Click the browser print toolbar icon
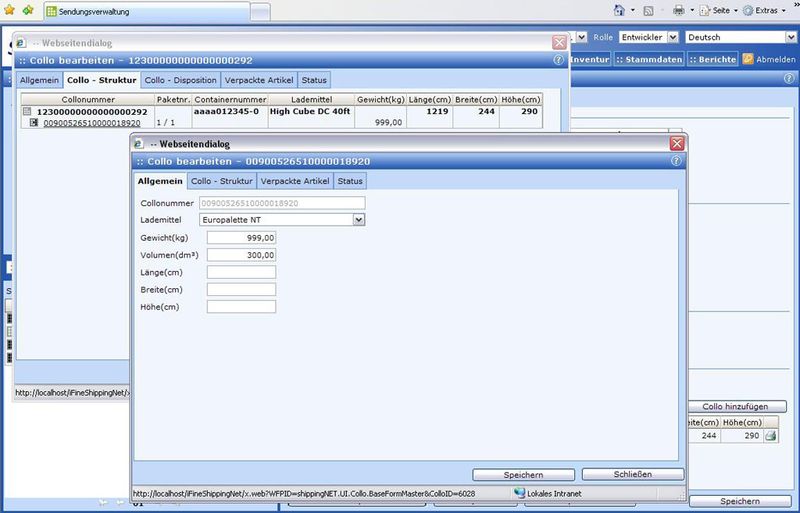This screenshot has width=800, height=513. tap(679, 10)
